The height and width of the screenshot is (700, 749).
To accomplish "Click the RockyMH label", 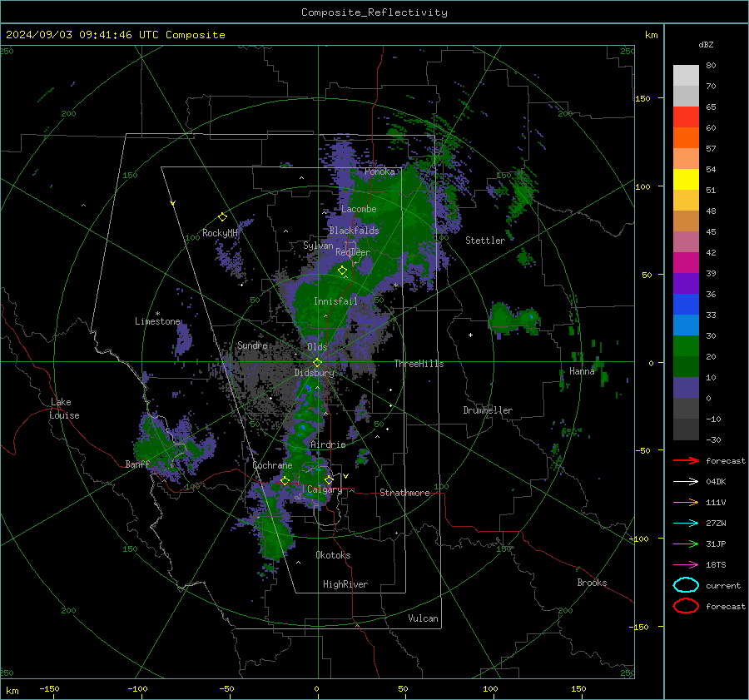I will (x=220, y=233).
